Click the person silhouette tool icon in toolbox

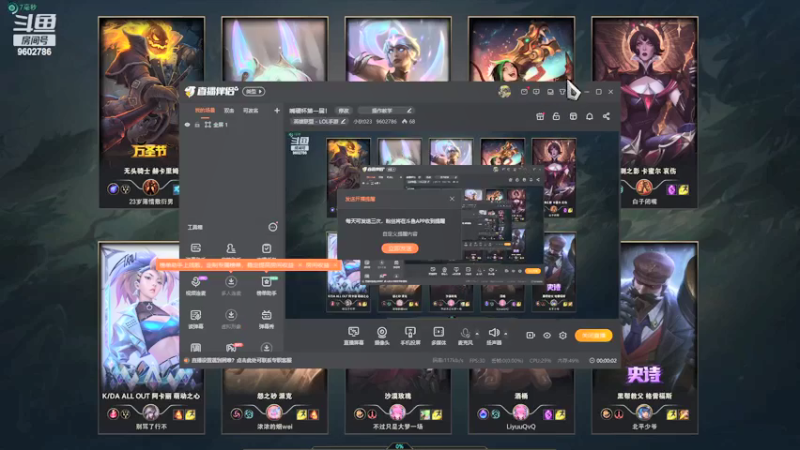tap(231, 248)
